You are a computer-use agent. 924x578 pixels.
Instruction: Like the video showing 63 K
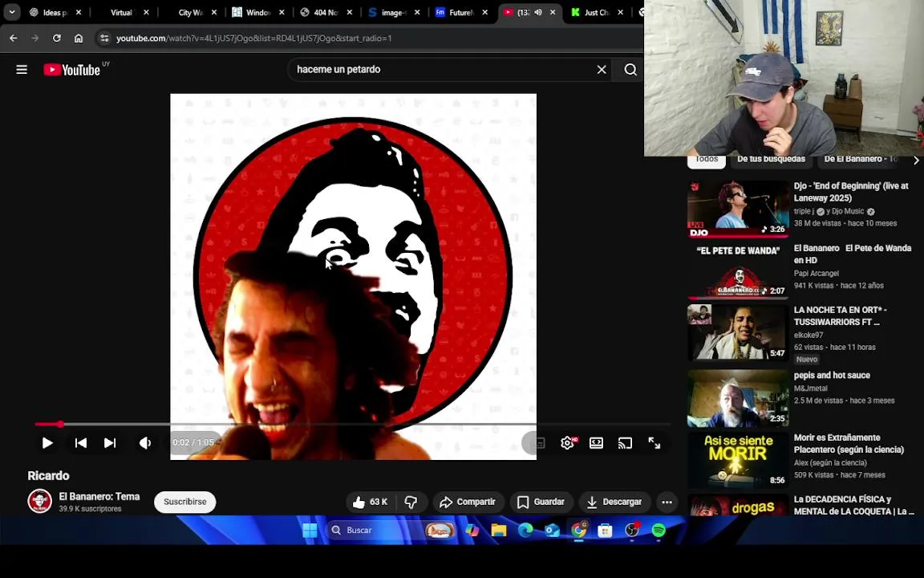(370, 502)
